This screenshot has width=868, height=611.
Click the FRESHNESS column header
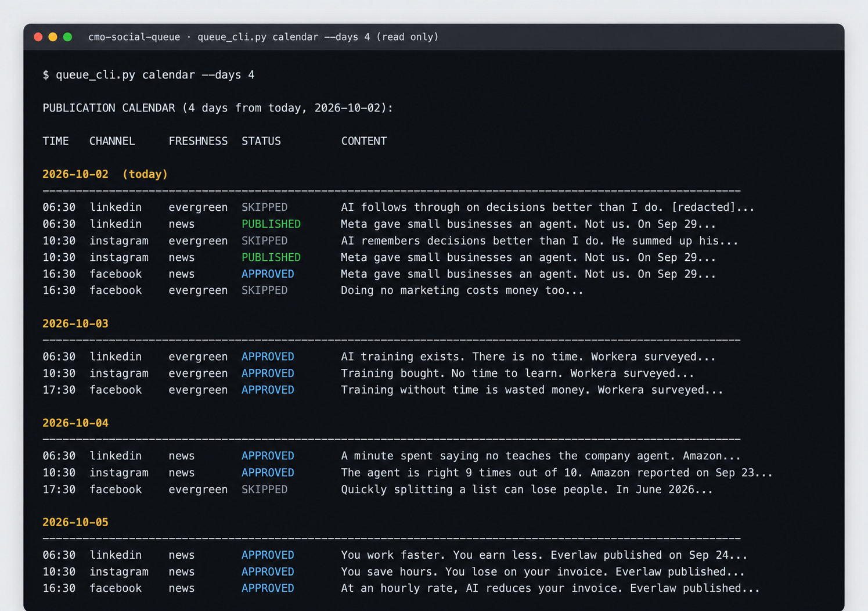pyautogui.click(x=198, y=141)
